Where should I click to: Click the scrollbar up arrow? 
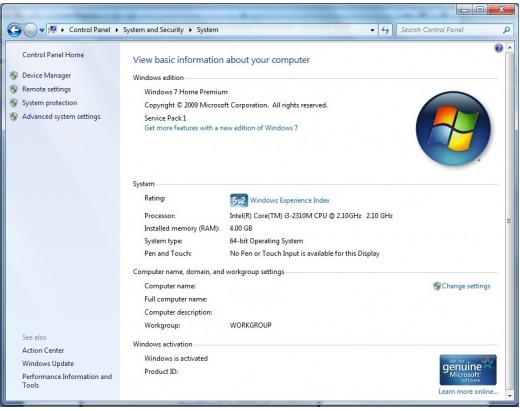[x=509, y=48]
